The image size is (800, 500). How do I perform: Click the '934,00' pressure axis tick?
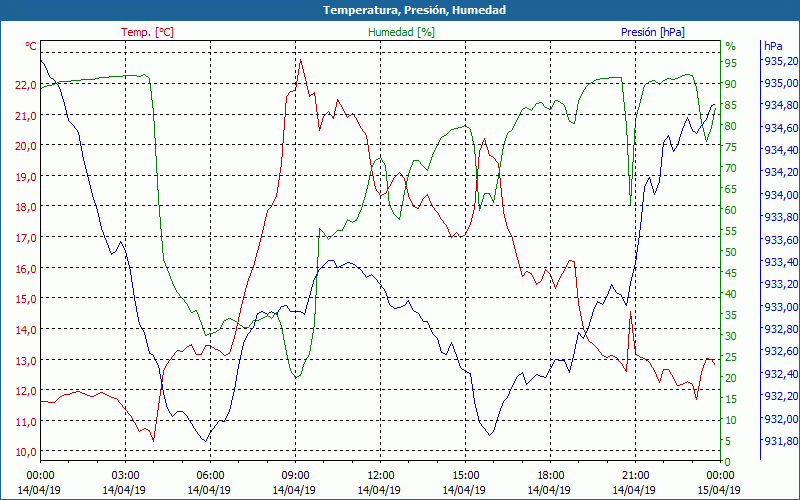[781, 195]
